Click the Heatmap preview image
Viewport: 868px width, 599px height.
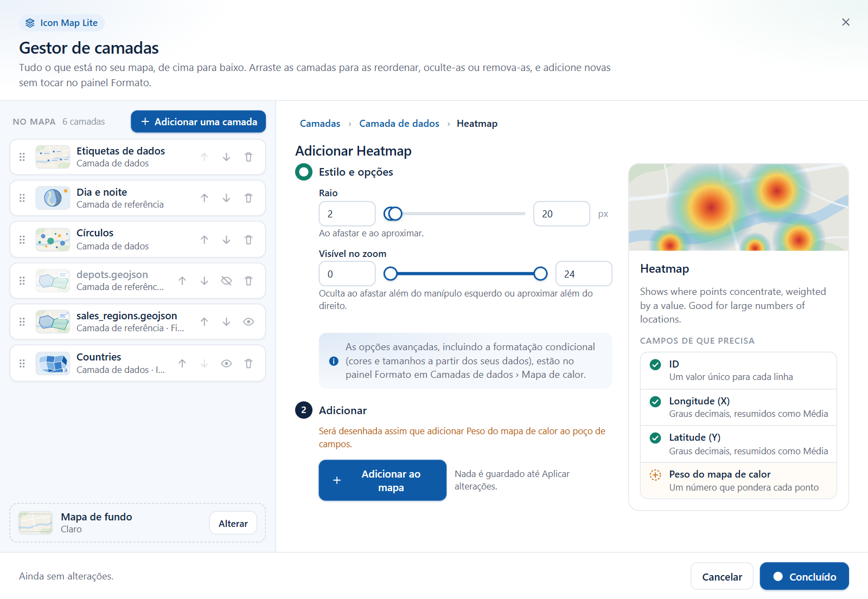tap(738, 207)
